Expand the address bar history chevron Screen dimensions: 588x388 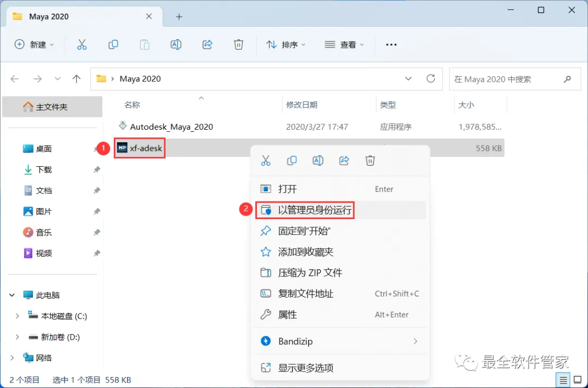pos(408,78)
